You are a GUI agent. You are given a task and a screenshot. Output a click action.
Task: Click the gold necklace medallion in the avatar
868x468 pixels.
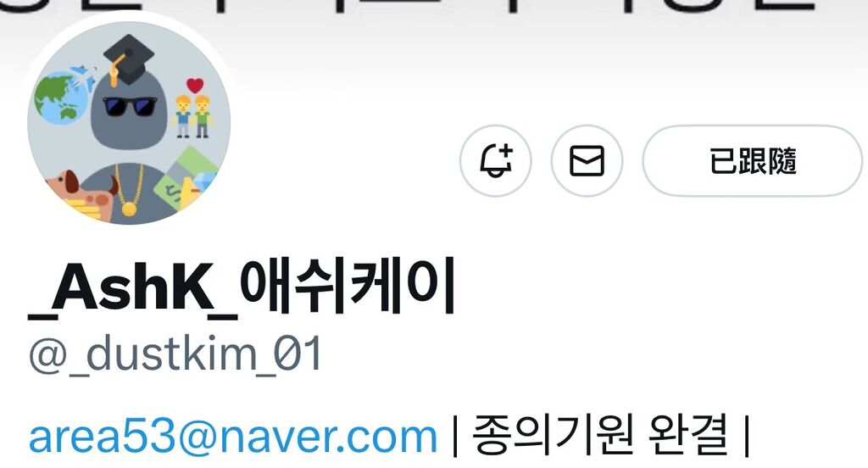coord(129,209)
